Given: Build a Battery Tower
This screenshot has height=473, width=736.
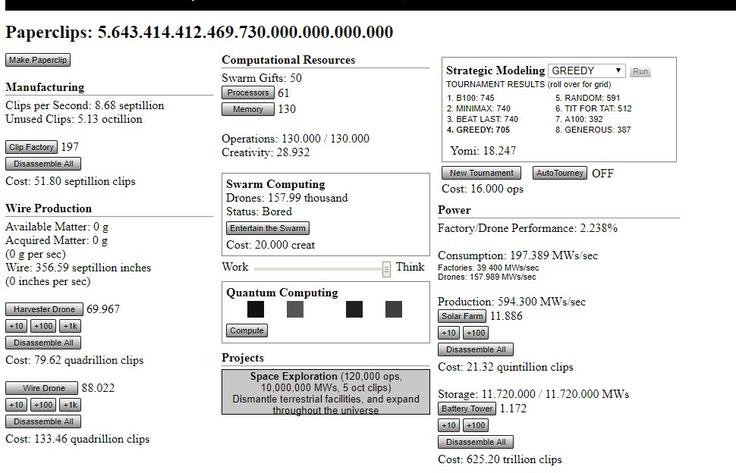Looking at the screenshot, I should tap(467, 408).
